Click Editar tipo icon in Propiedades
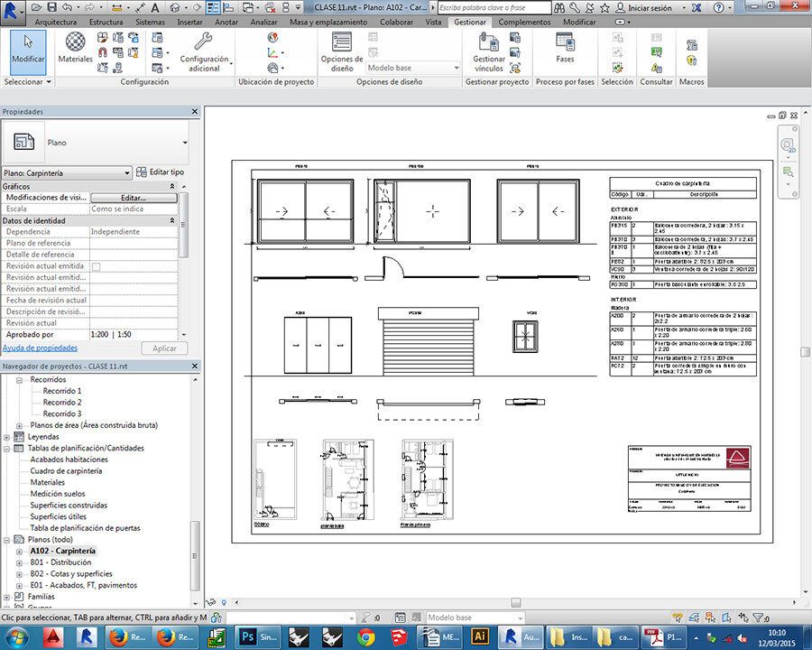This screenshot has height=650, width=812. coord(141,172)
